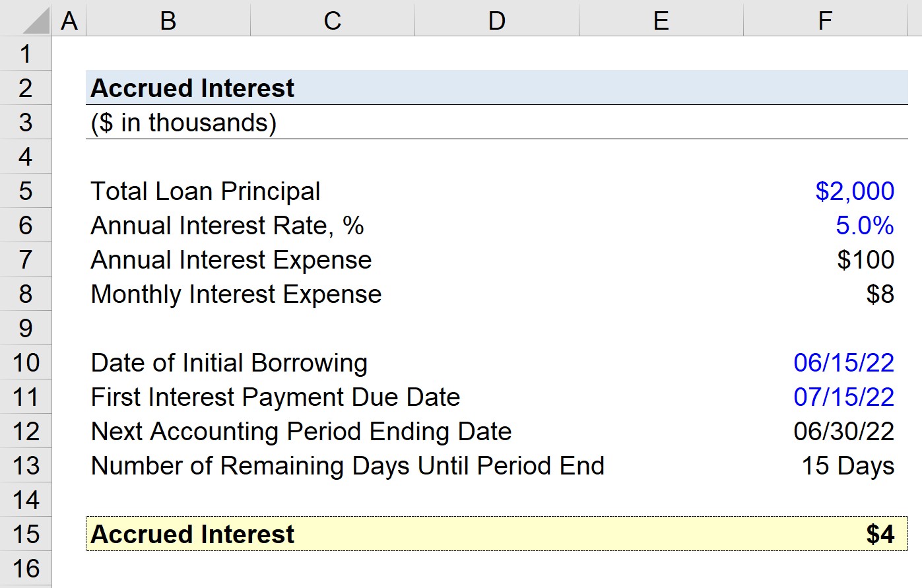This screenshot has height=588, width=922.
Task: Select the 5.0% interest rate cell
Action: point(864,226)
